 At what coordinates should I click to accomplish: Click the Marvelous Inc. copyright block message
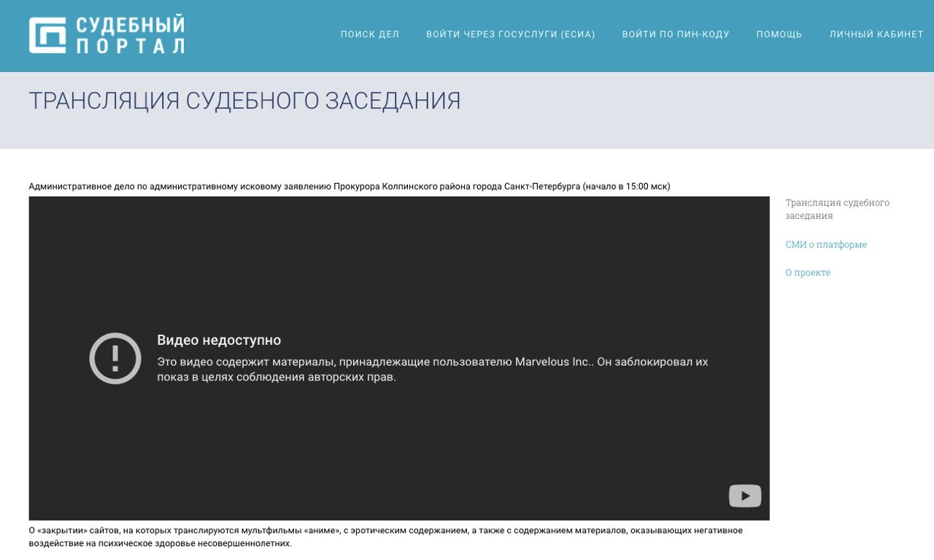tap(433, 370)
